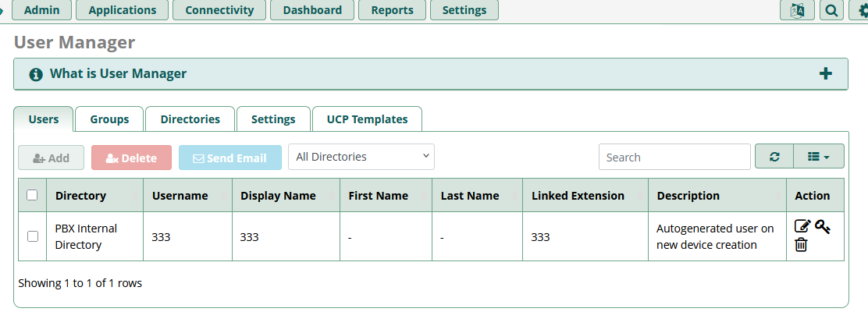Check the row checkbox for user 333
The image size is (868, 319).
[x=32, y=236]
